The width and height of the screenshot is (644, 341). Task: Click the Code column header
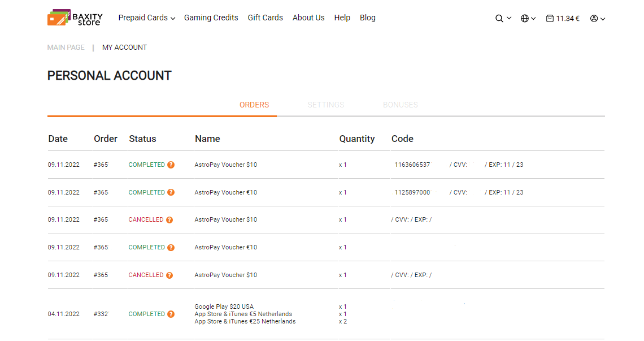[402, 139]
